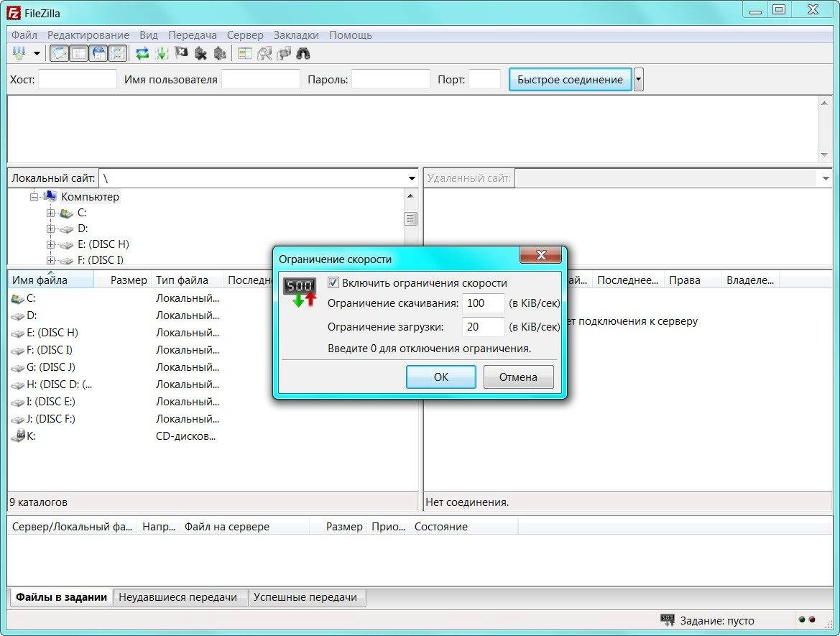840x636 pixels.
Task: Click the Хост input field
Action: tap(77, 79)
